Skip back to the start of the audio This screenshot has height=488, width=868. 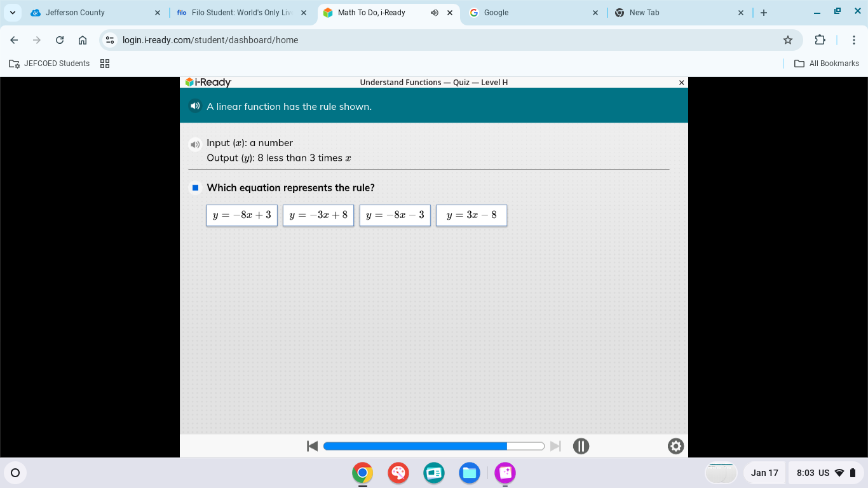tap(312, 446)
